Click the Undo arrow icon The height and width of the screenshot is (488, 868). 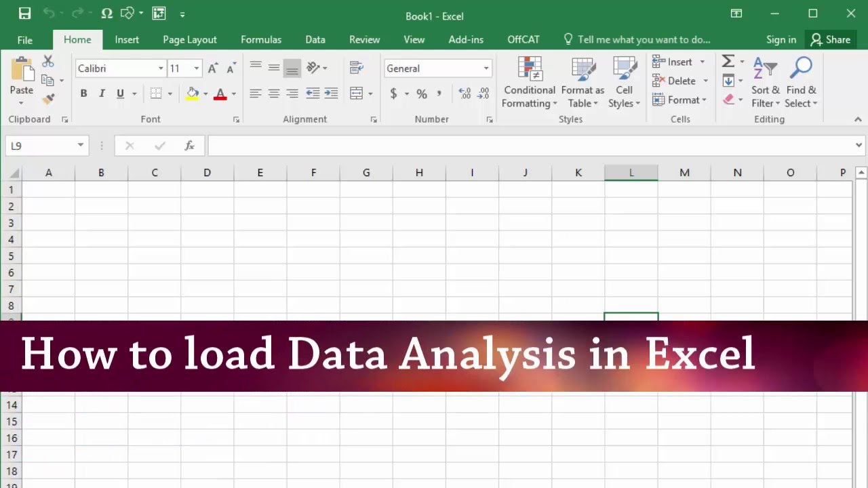(48, 14)
